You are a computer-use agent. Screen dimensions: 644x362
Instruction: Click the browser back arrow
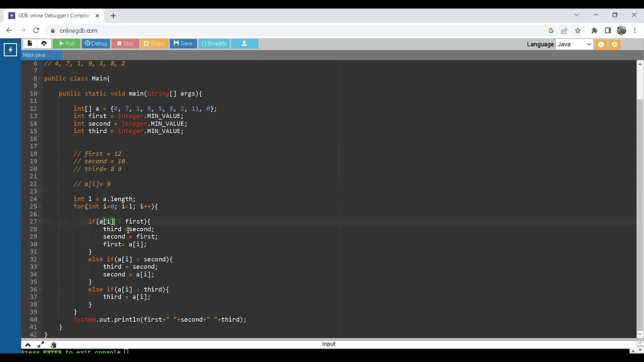[x=9, y=30]
